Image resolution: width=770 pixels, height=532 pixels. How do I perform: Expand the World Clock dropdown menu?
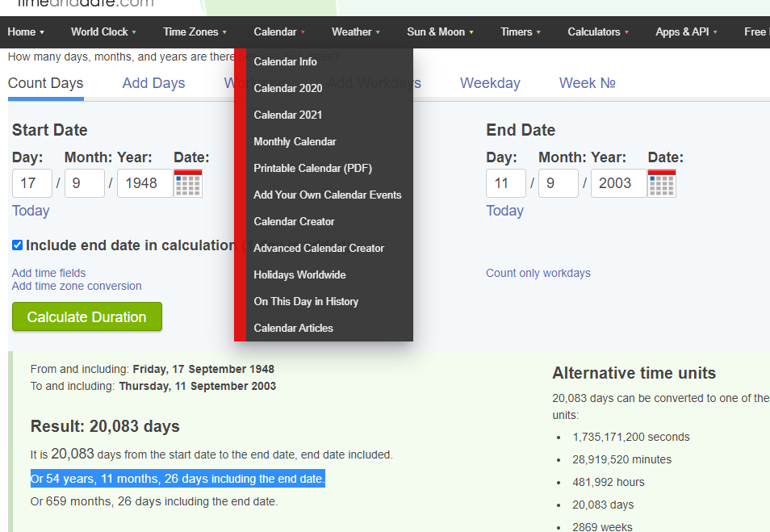click(x=103, y=32)
